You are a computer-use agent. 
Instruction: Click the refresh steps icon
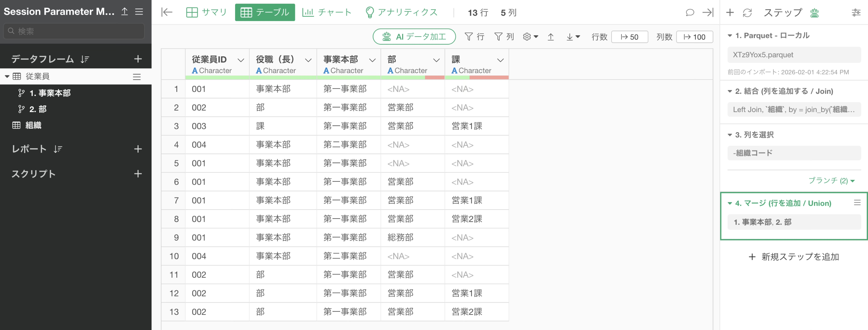click(747, 13)
